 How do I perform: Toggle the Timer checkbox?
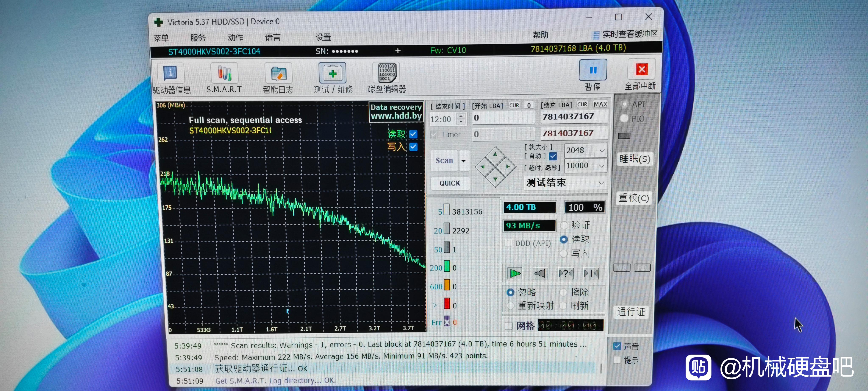pyautogui.click(x=434, y=134)
